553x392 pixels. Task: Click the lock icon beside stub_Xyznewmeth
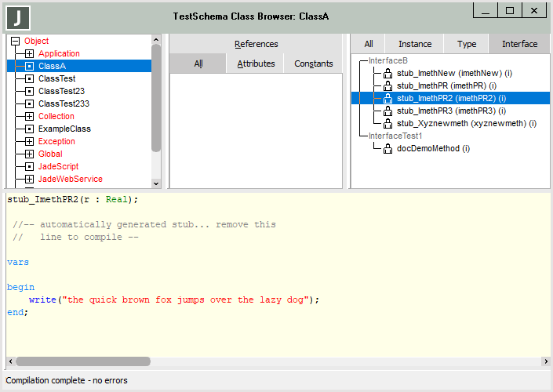(387, 123)
